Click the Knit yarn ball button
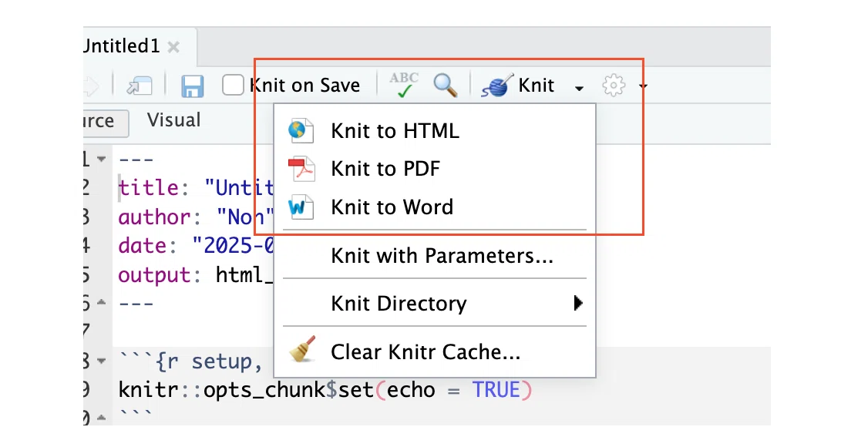This screenshot has height=427, width=868. tap(517, 86)
